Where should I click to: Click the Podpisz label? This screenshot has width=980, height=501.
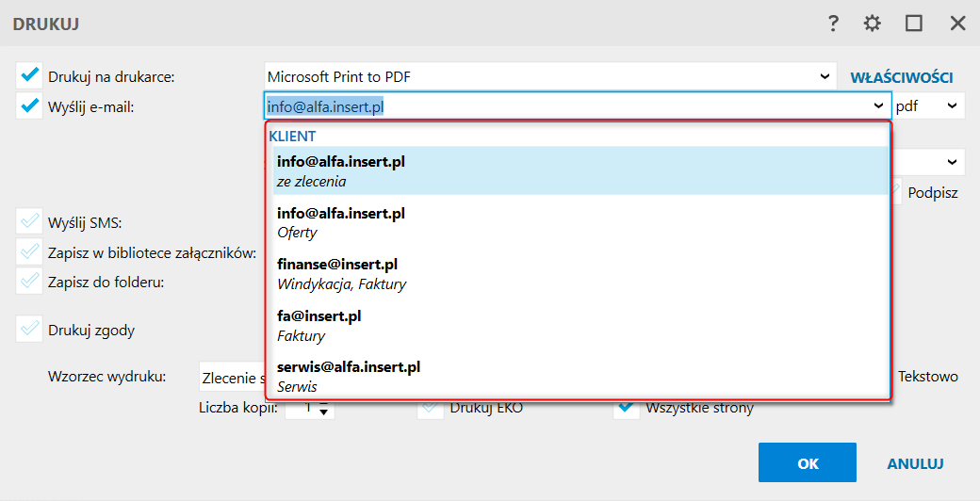[x=933, y=192]
